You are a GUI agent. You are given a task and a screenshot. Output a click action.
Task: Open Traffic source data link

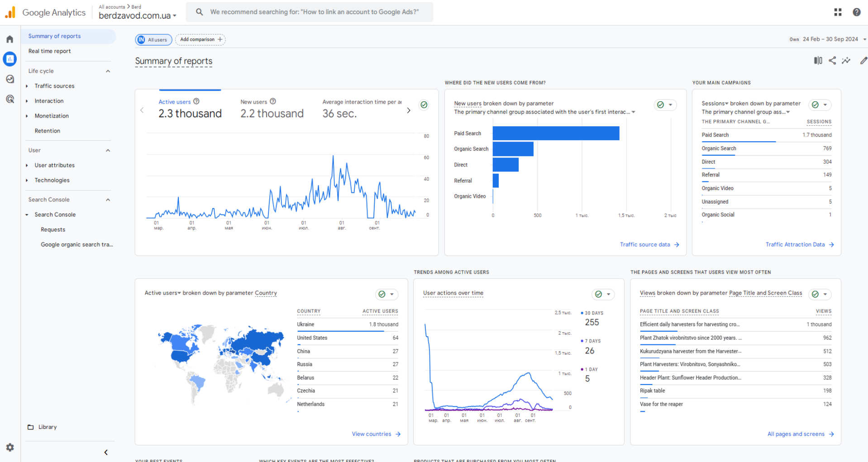649,244
